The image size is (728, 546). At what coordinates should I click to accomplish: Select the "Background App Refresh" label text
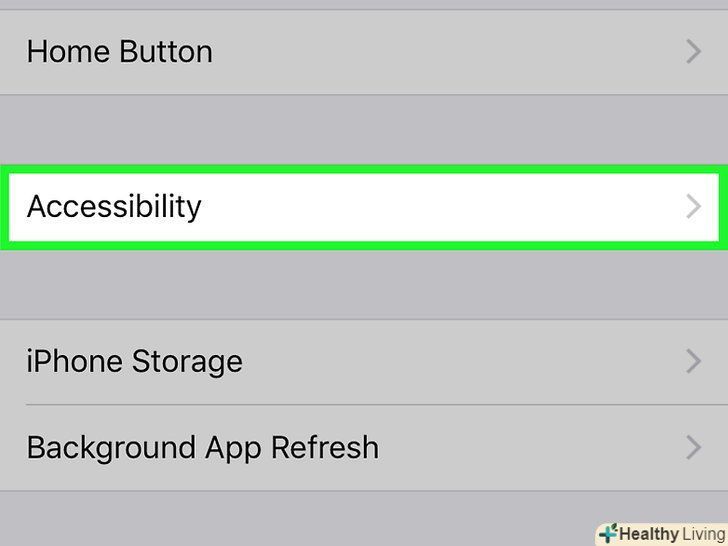[202, 447]
